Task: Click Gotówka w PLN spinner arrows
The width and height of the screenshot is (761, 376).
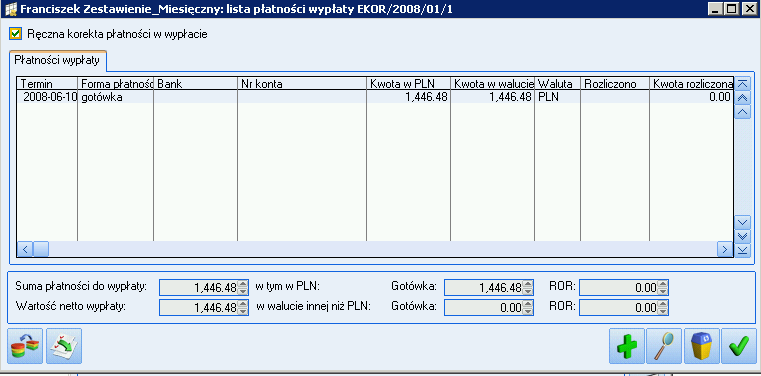Action: [x=528, y=287]
